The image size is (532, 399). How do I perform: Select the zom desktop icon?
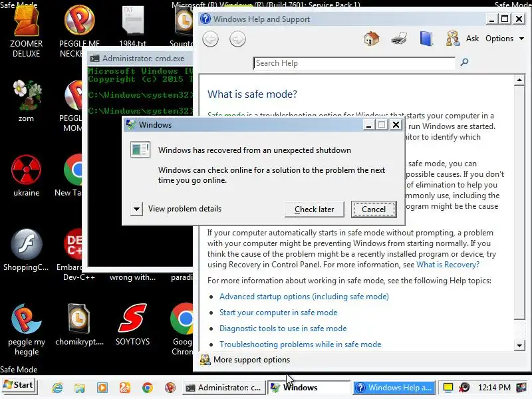click(x=26, y=101)
